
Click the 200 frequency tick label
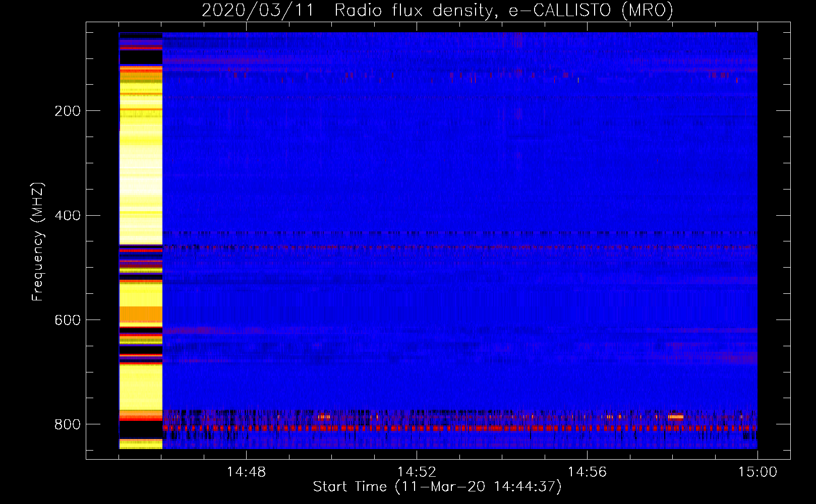coord(67,111)
